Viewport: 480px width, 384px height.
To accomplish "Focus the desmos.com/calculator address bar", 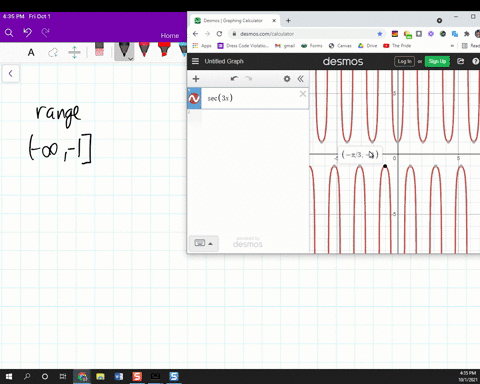I will pyautogui.click(x=302, y=34).
